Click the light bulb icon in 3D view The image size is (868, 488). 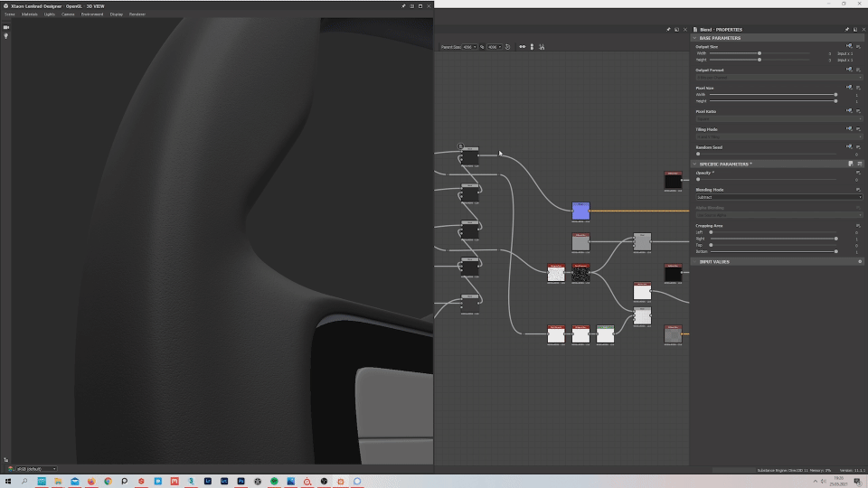(x=6, y=36)
